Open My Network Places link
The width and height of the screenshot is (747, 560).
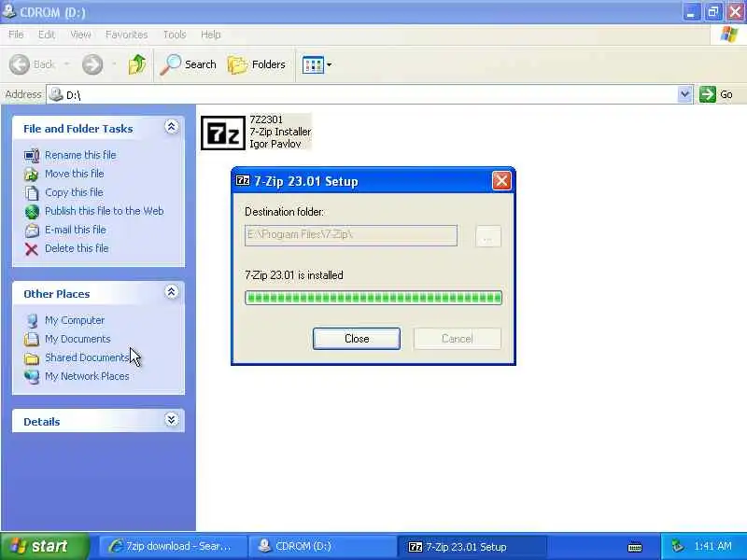coord(87,376)
